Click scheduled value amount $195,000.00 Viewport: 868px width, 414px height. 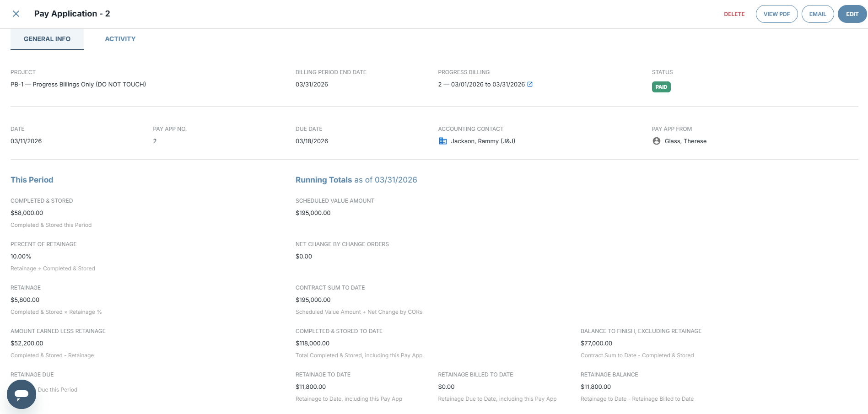[313, 213]
